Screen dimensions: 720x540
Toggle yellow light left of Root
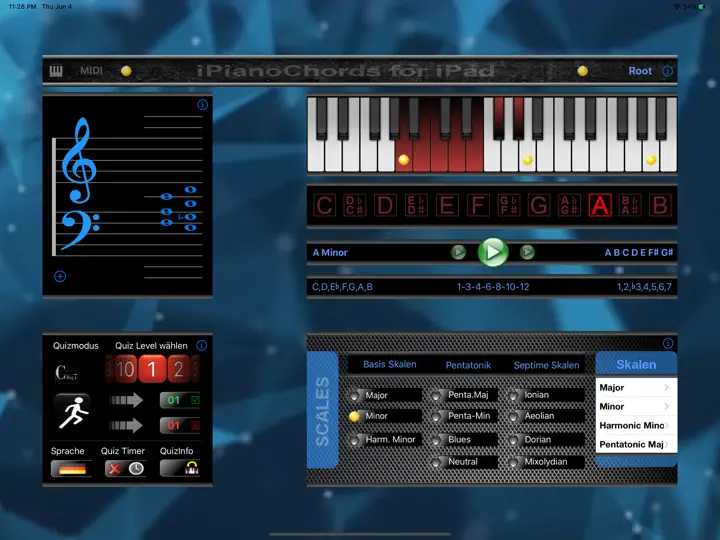[582, 71]
